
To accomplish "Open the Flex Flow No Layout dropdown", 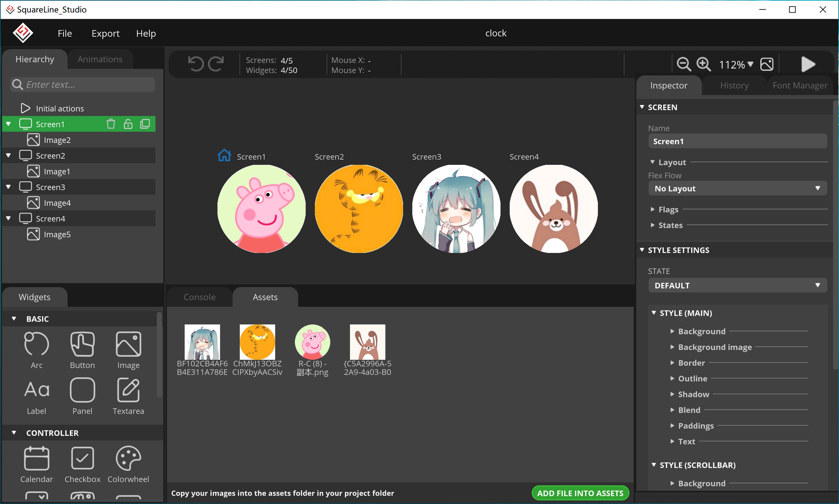I will tap(737, 189).
